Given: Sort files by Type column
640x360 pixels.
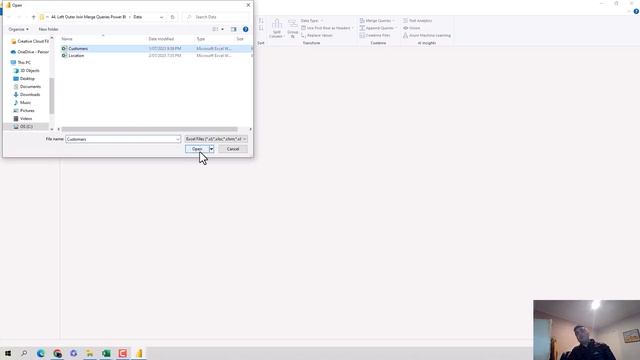Looking at the screenshot, I should pos(200,39).
